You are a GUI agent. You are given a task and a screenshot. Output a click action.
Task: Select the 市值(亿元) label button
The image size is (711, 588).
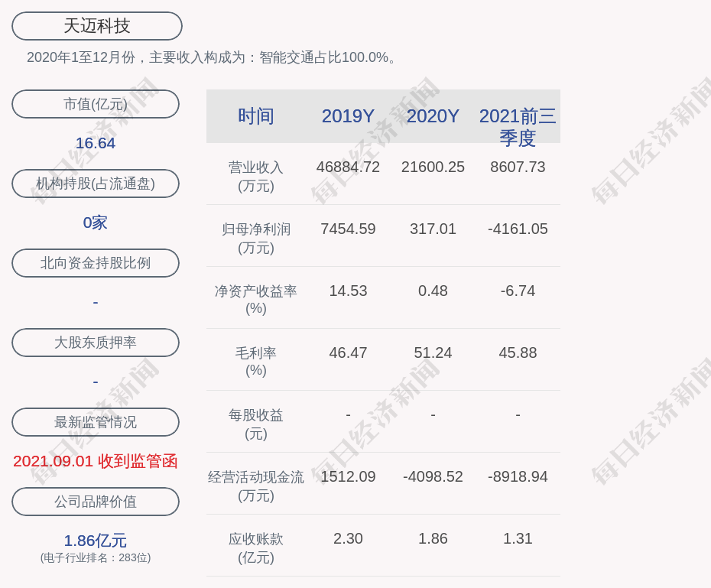coord(96,104)
